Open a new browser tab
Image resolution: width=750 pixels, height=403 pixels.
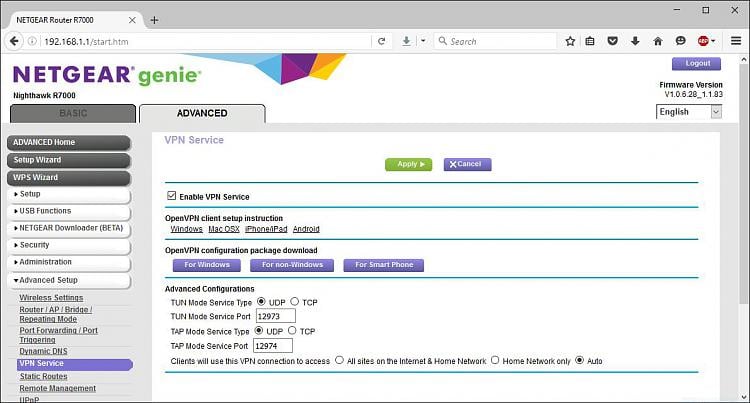coord(154,20)
